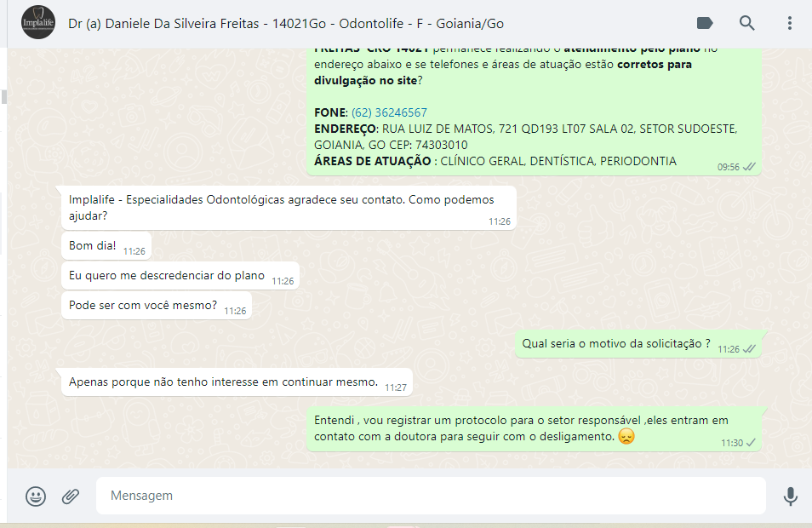This screenshot has width=812, height=528.
Task: Click message "Apenas porque não tenho interesse"
Action: click(237, 382)
